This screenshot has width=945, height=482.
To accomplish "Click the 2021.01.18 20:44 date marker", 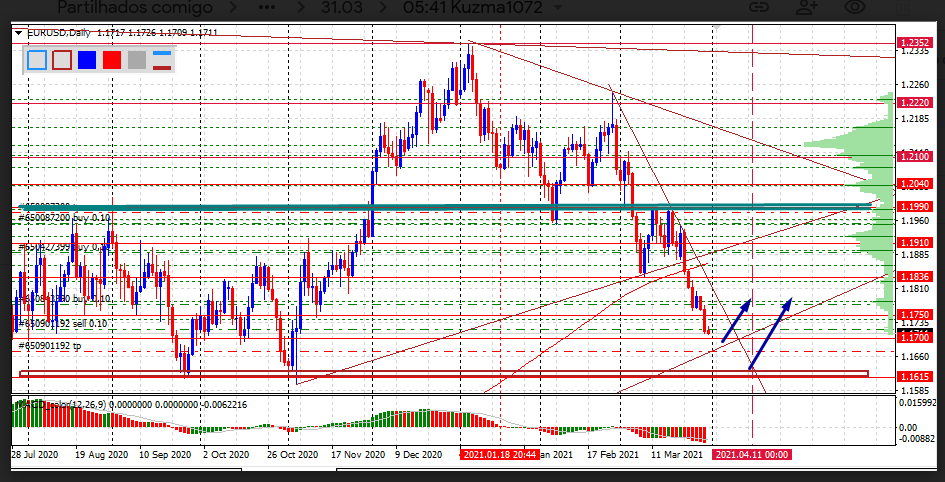I will coord(500,454).
